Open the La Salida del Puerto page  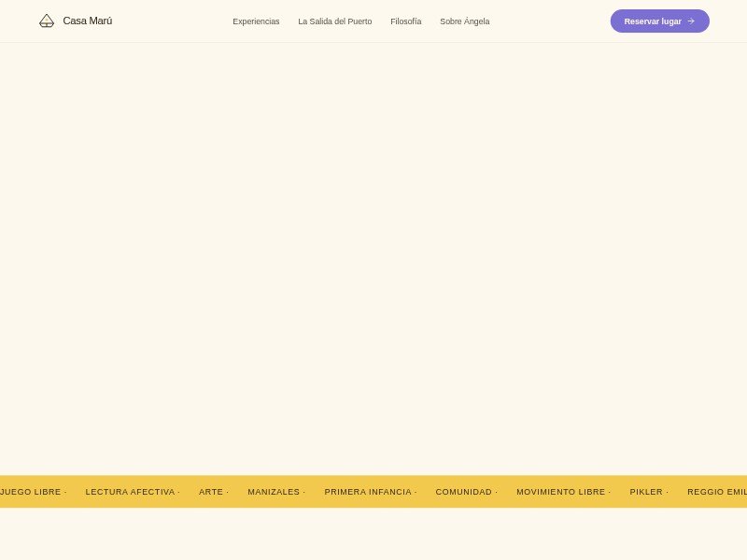[x=334, y=21]
